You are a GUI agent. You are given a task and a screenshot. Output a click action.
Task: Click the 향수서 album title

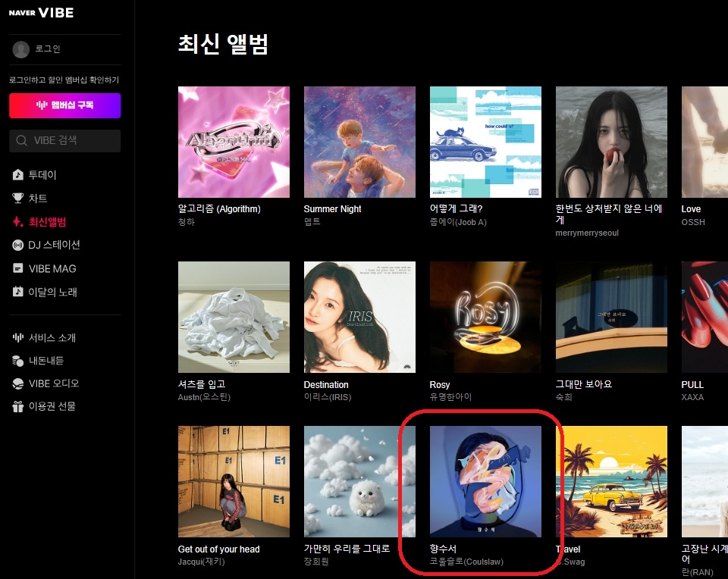click(x=443, y=549)
